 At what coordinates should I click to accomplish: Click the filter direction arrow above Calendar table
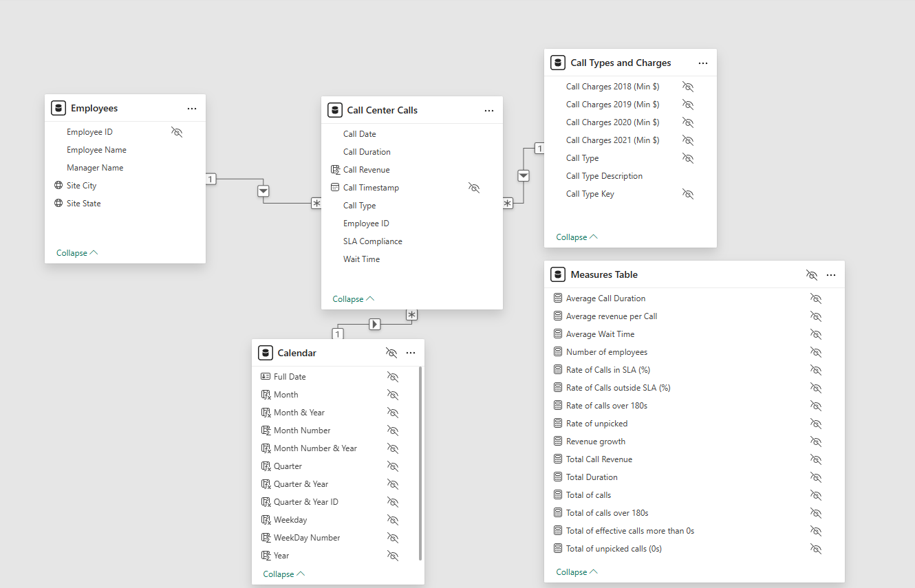point(374,324)
